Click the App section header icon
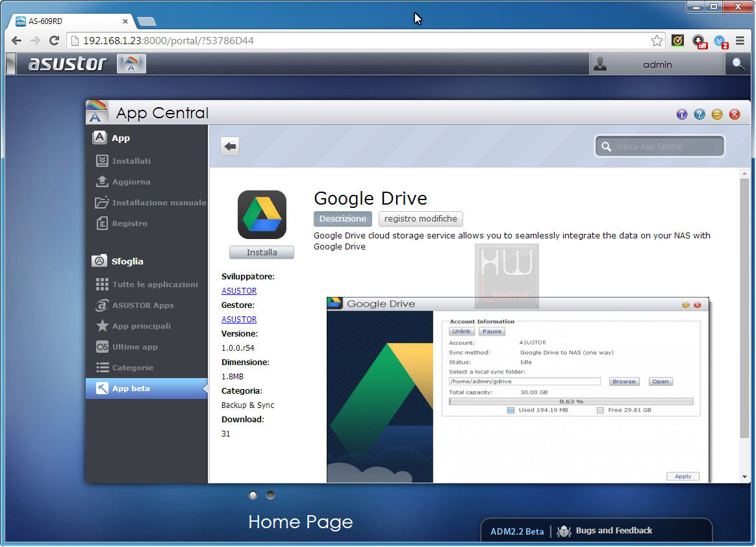The width and height of the screenshot is (756, 547). point(99,138)
